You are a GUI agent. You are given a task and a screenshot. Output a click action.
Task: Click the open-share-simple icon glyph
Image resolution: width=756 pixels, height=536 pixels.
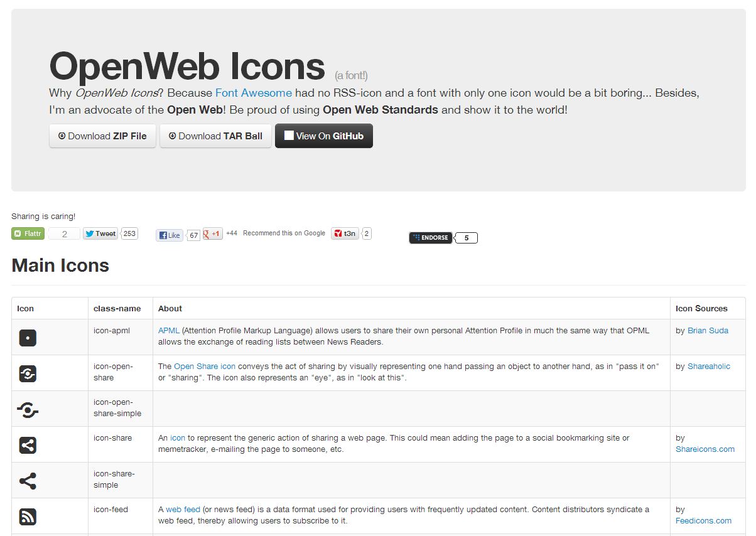click(28, 410)
